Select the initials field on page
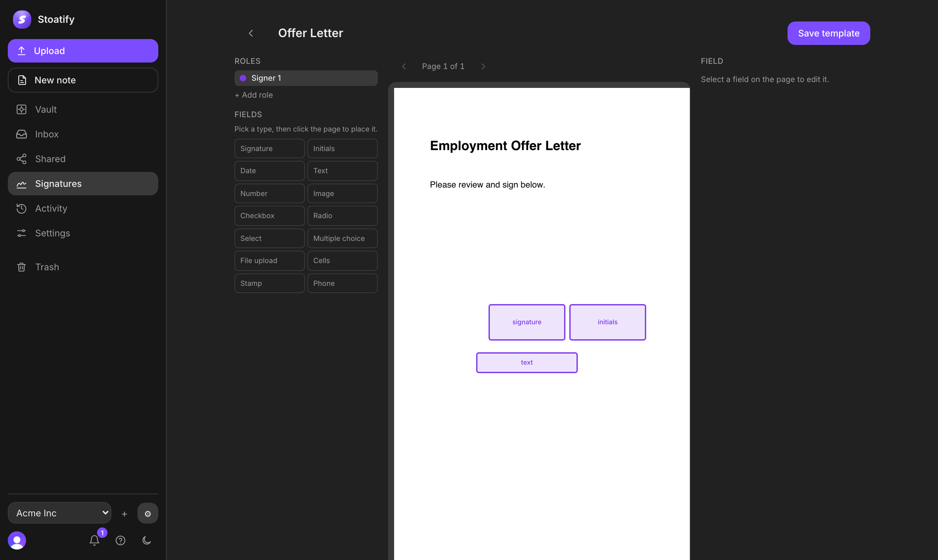The height and width of the screenshot is (560, 938). 607,322
